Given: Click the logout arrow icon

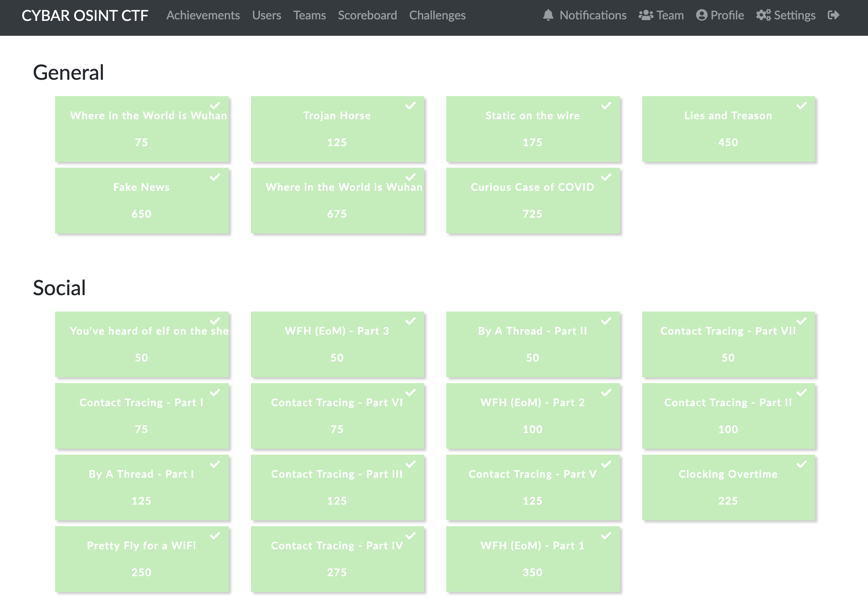Looking at the screenshot, I should (x=833, y=15).
